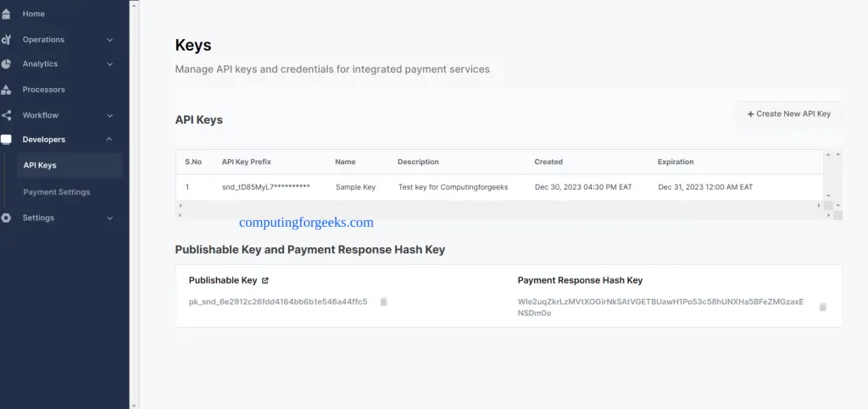Image resolution: width=868 pixels, height=409 pixels.
Task: Click the Name column header
Action: click(x=346, y=162)
